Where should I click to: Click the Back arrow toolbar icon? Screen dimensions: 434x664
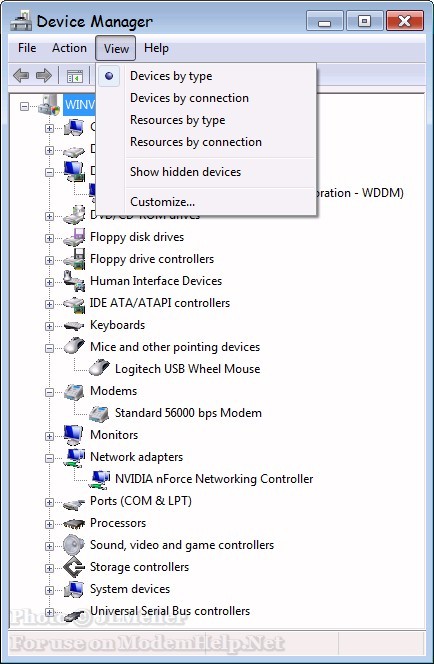tap(21, 76)
